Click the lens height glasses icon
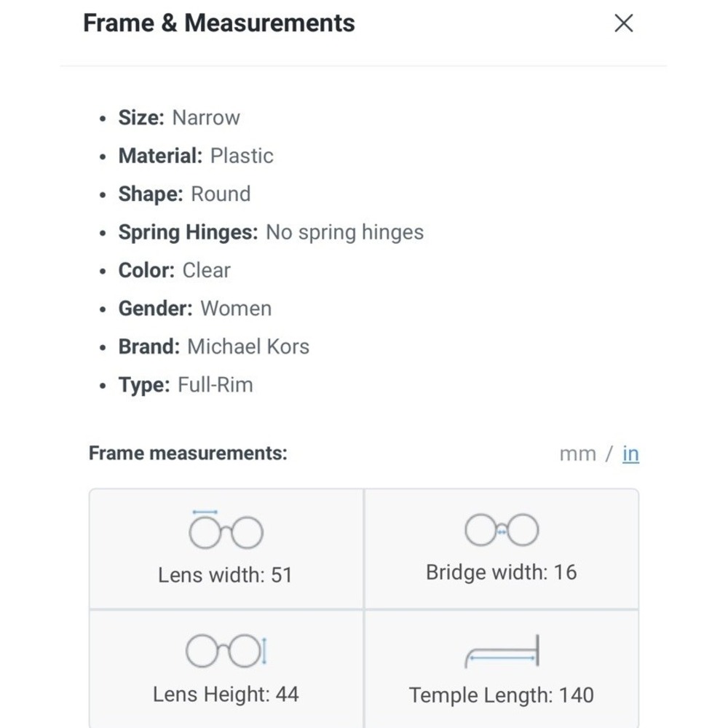 [x=226, y=650]
